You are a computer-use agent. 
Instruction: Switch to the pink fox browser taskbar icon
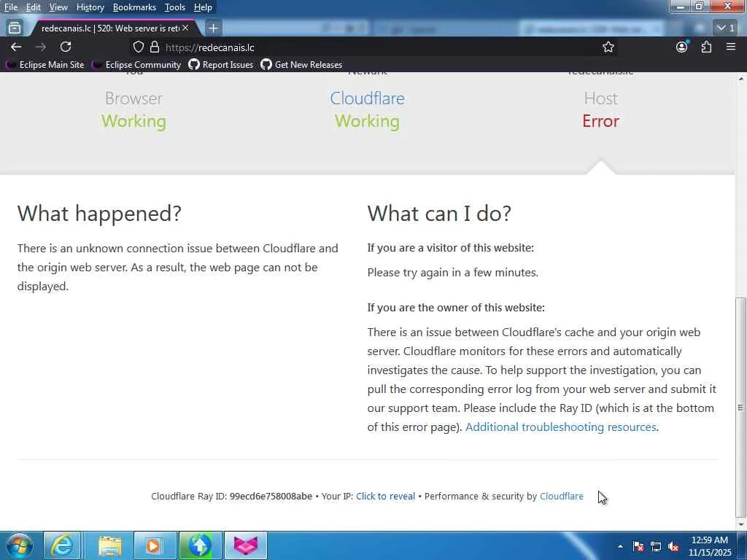click(245, 545)
